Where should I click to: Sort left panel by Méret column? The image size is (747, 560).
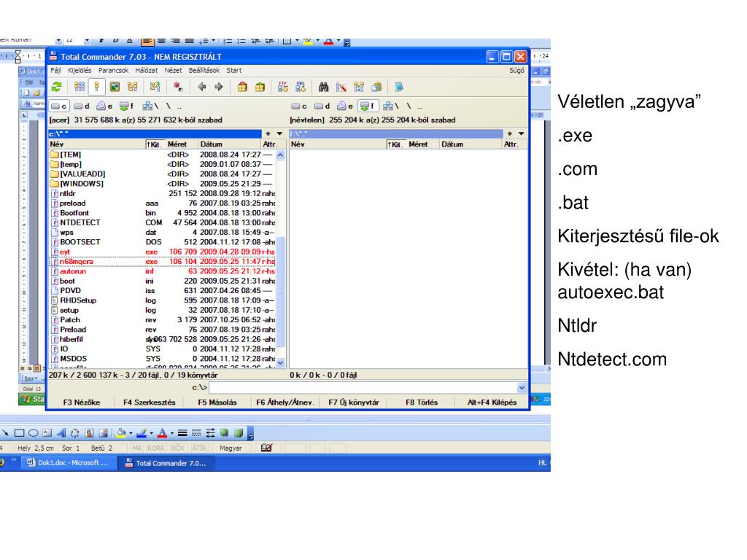(182, 144)
